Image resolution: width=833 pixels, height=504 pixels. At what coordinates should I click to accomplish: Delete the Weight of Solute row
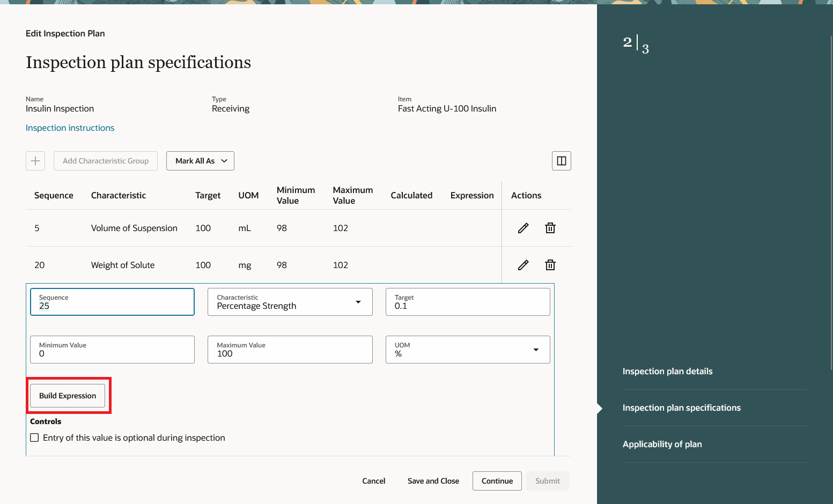pos(550,265)
